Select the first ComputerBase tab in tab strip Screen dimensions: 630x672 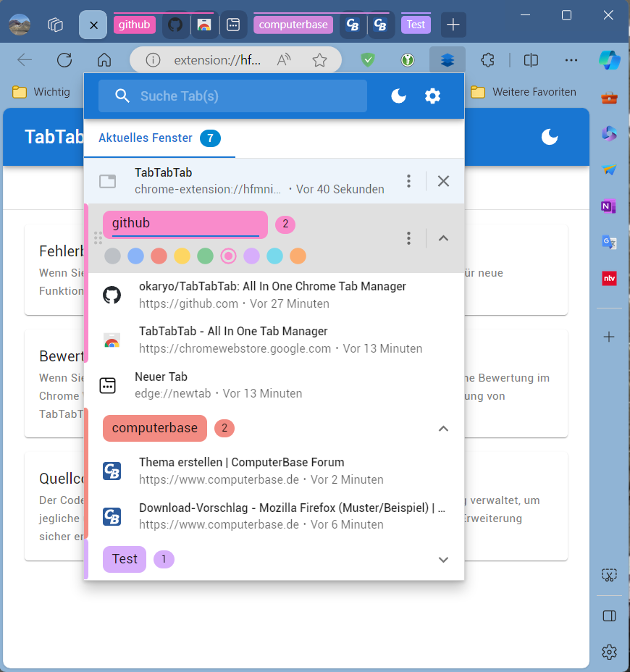tap(353, 25)
